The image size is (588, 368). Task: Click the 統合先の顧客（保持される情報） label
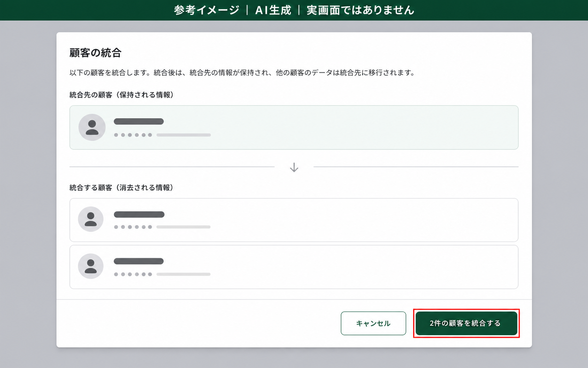click(x=122, y=95)
